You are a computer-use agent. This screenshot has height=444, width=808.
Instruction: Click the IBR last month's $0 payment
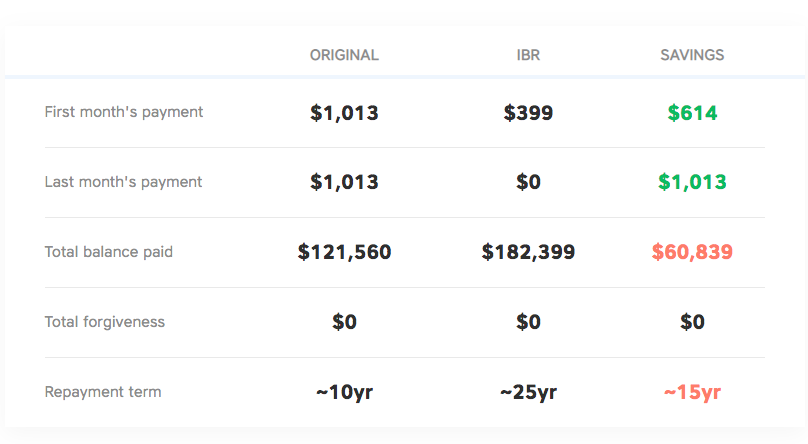click(528, 183)
